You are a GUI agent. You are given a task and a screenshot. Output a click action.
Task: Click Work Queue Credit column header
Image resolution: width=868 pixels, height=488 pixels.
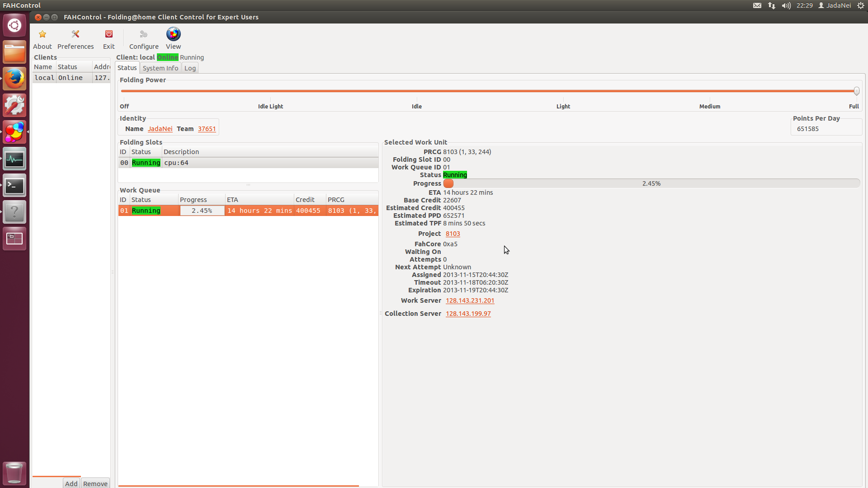(310, 200)
